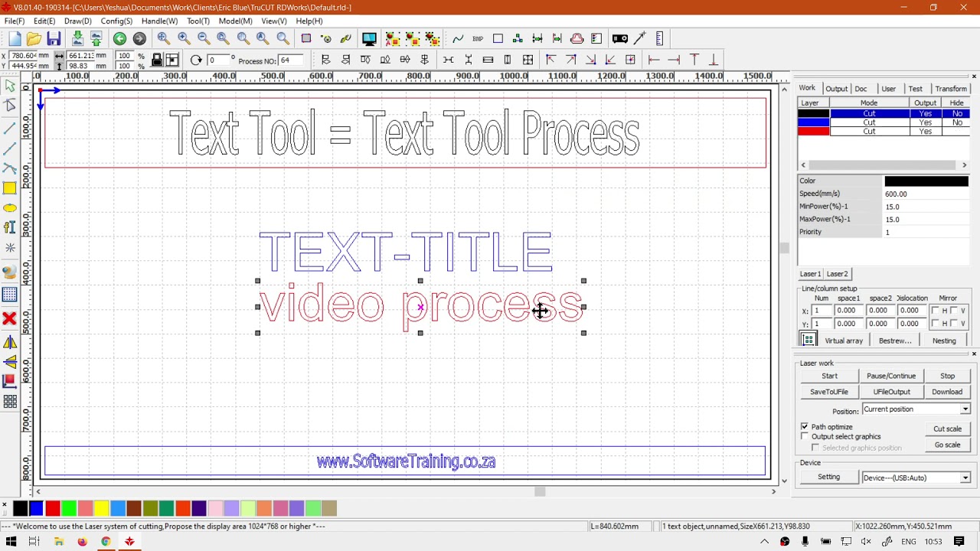
Task: Toggle X row H mirror checkbox
Action: click(x=936, y=311)
